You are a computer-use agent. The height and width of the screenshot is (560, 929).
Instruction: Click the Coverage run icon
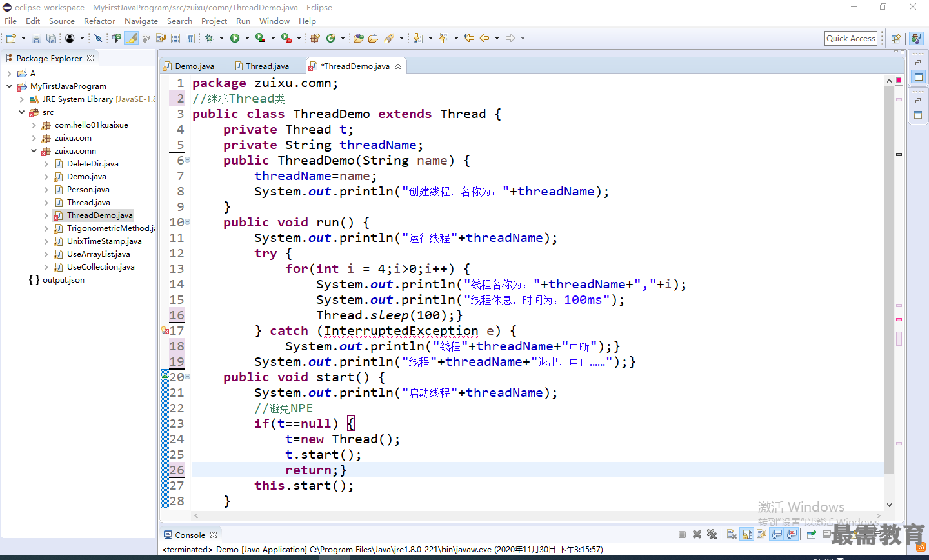click(261, 38)
